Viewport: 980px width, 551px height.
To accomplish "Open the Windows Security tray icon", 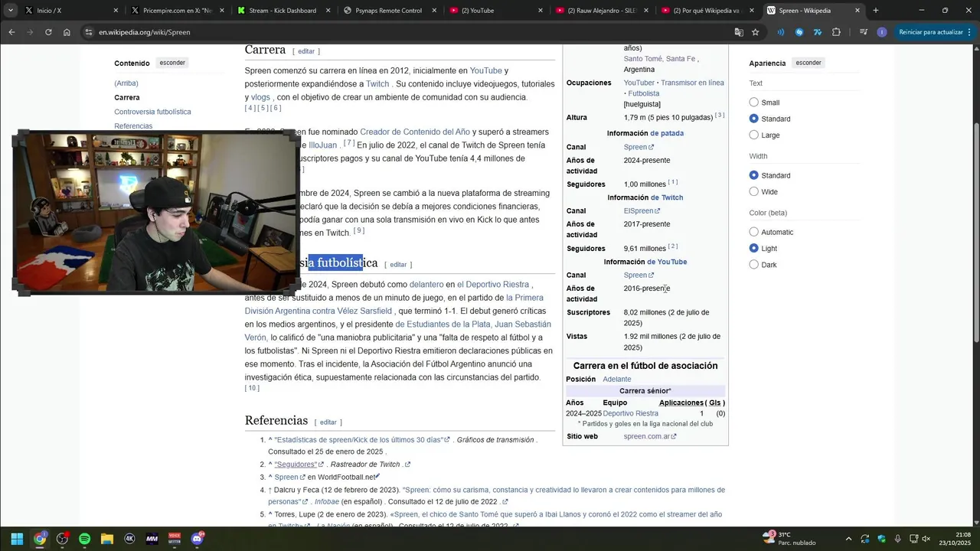I will [x=881, y=539].
